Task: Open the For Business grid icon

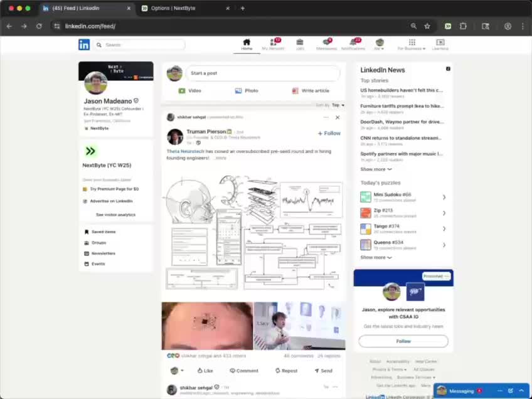Action: (411, 43)
